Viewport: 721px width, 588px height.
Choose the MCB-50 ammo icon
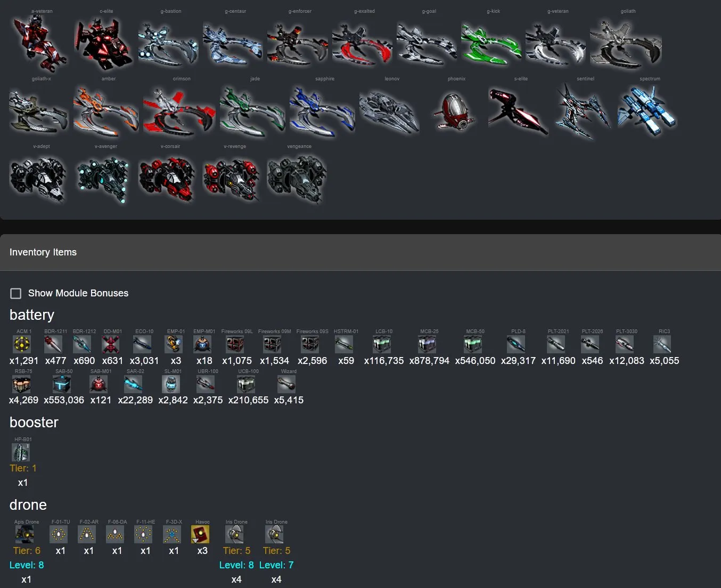coord(473,344)
